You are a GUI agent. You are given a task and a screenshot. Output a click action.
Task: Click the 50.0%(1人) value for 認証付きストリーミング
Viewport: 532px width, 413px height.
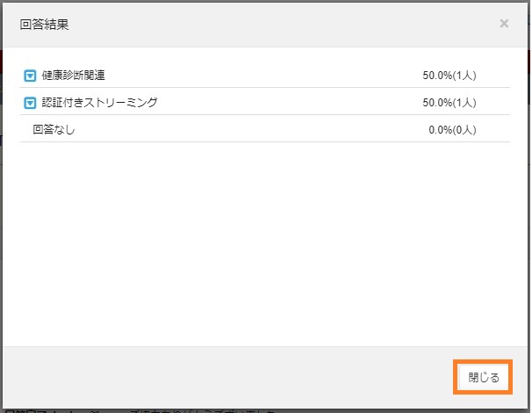pyautogui.click(x=449, y=103)
